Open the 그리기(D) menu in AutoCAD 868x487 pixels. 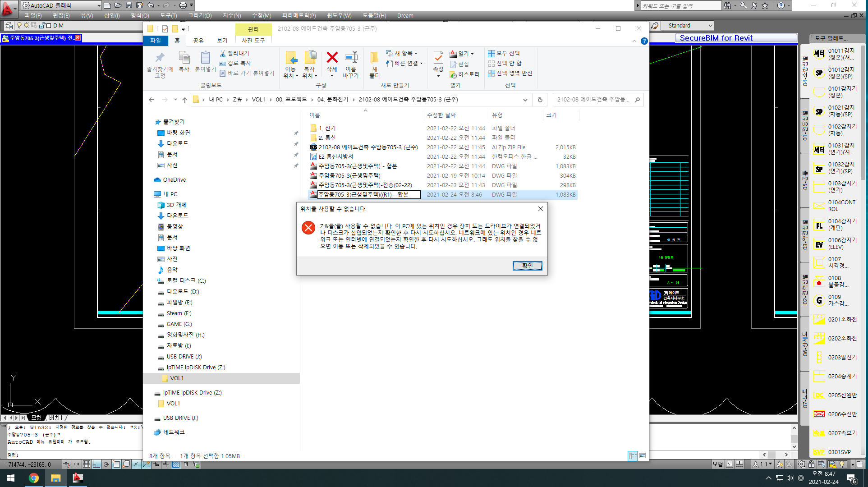200,15
